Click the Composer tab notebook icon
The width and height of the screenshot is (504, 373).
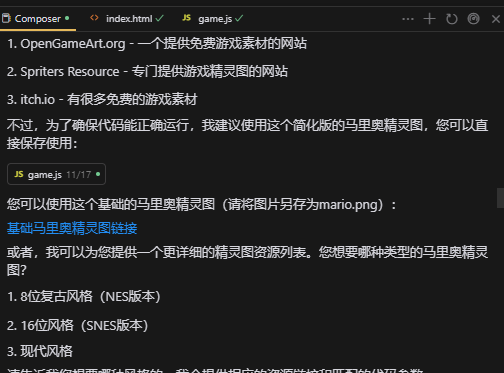6,18
